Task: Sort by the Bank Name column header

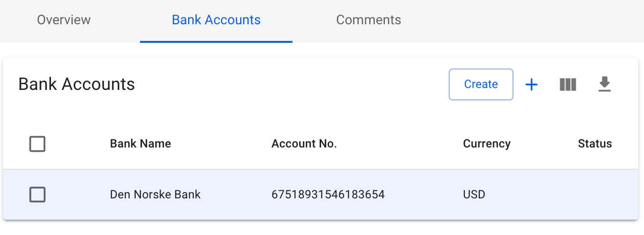Action: point(141,144)
